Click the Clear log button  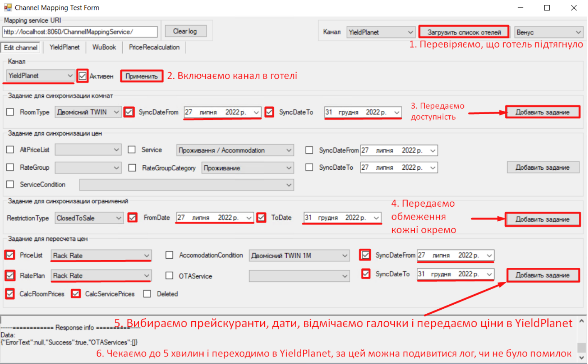pos(185,31)
